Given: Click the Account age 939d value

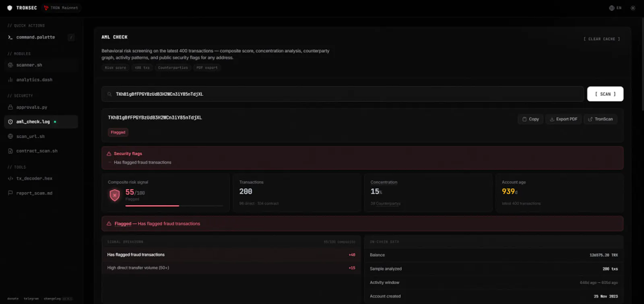Looking at the screenshot, I should (x=510, y=192).
